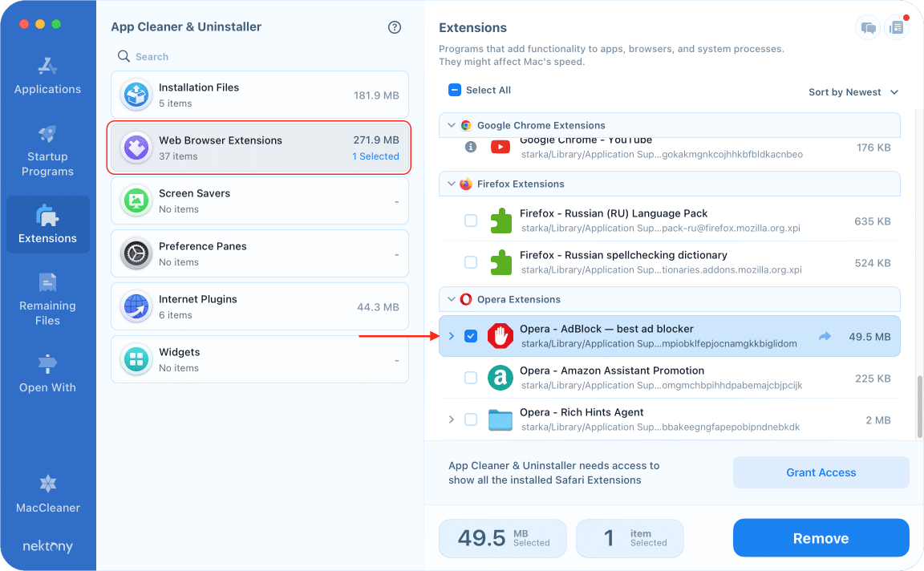Open the chat feedback icon
Viewport: 924px width, 571px height.
[868, 28]
